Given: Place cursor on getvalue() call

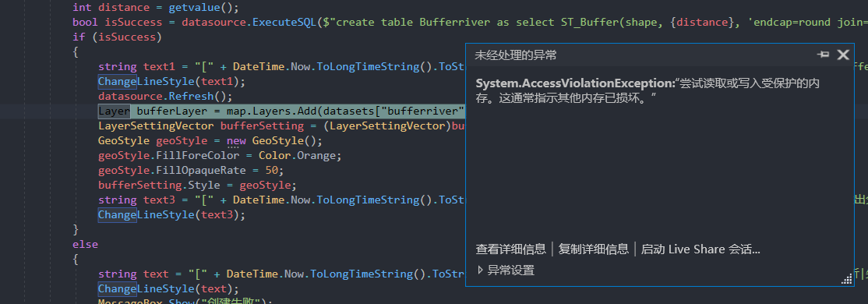Looking at the screenshot, I should coord(194,8).
